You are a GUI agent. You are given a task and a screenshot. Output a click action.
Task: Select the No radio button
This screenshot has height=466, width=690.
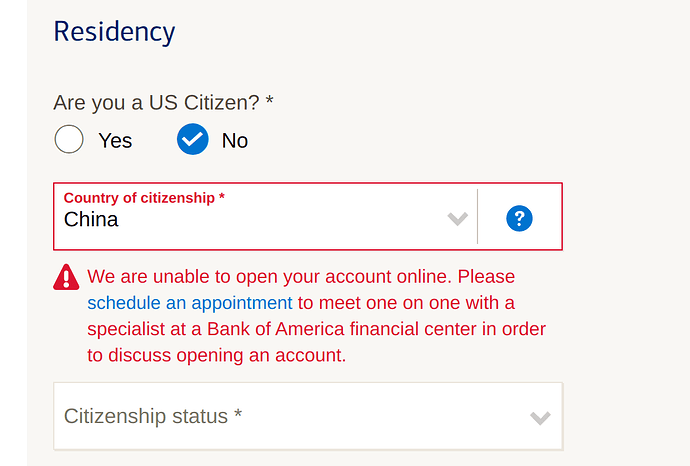(x=193, y=139)
